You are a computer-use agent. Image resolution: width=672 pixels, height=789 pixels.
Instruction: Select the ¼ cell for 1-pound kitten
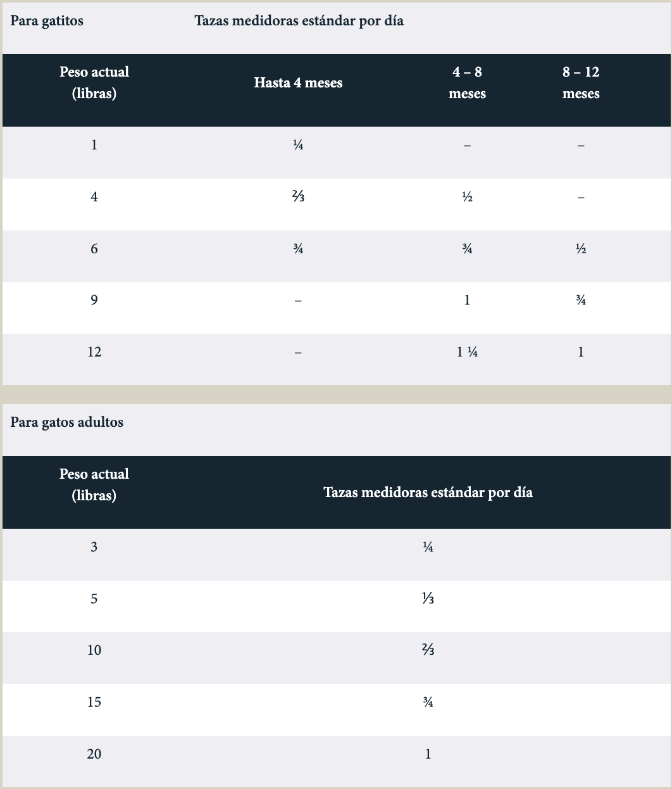pos(298,145)
